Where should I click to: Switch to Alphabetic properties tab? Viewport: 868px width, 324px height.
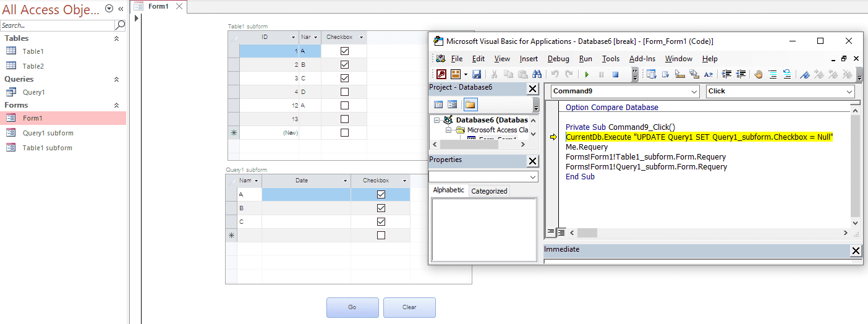click(x=449, y=190)
